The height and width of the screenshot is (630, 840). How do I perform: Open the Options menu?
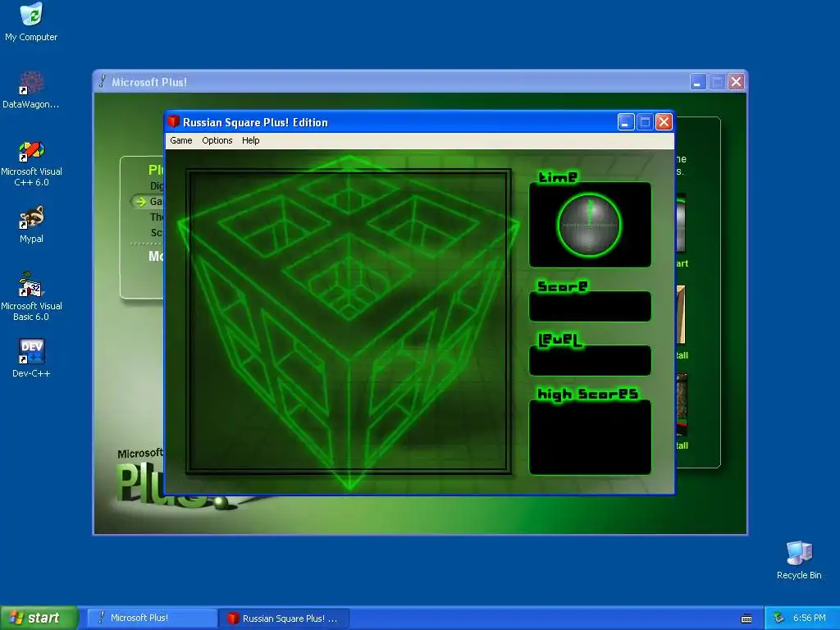217,140
